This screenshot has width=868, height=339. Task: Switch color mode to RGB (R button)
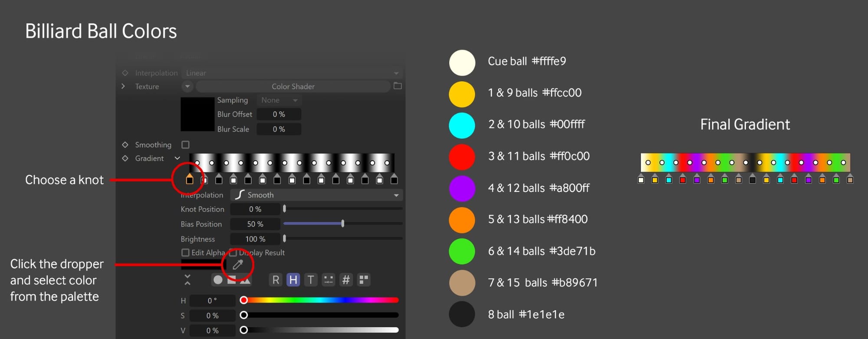pyautogui.click(x=276, y=280)
